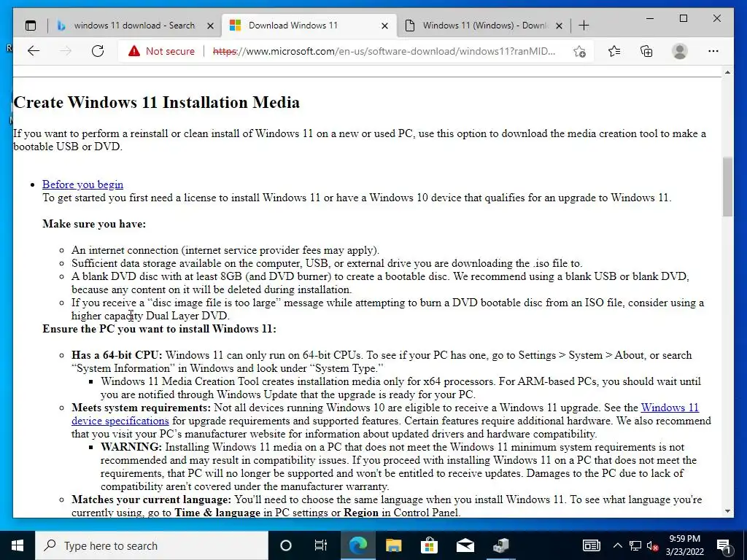The height and width of the screenshot is (560, 747).
Task: Open Task View on the taskbar
Action: [321, 545]
